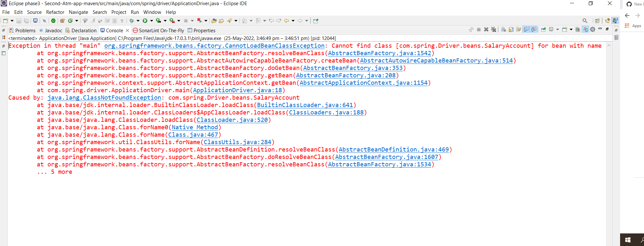Expand the Open Console dropdown arrow
644x246 pixels.
(571, 30)
